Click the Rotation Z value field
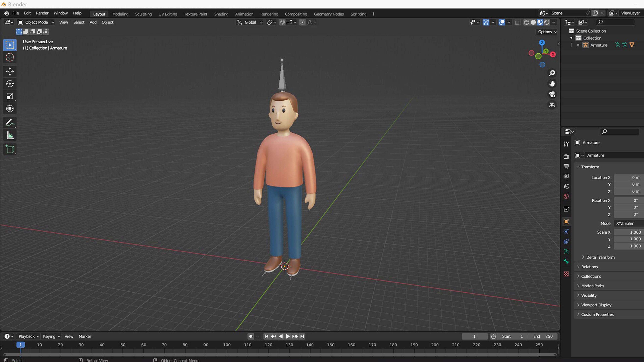 click(x=629, y=214)
